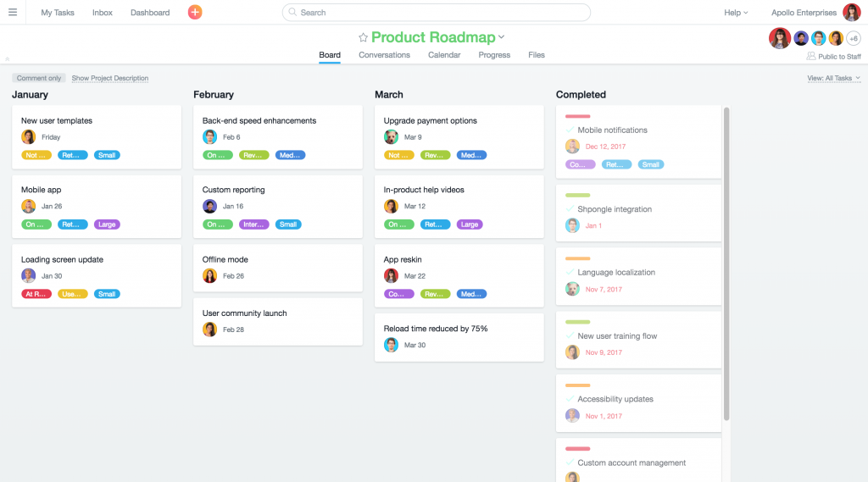Click in the Search input field

tap(437, 12)
